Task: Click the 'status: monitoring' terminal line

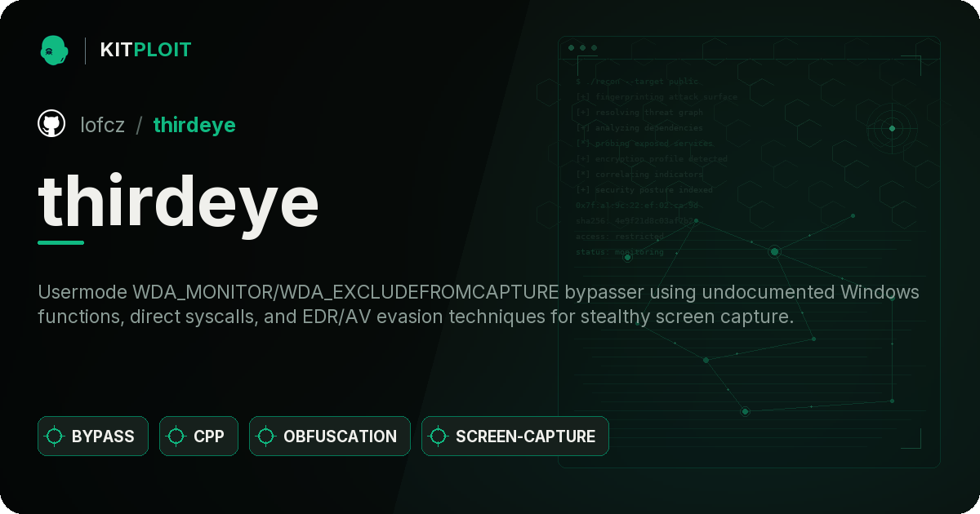Action: pyautogui.click(x=620, y=252)
